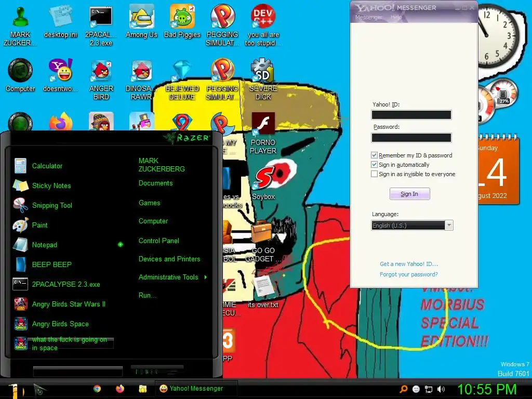Click the Password input field
This screenshot has width=532, height=399.
tap(411, 137)
